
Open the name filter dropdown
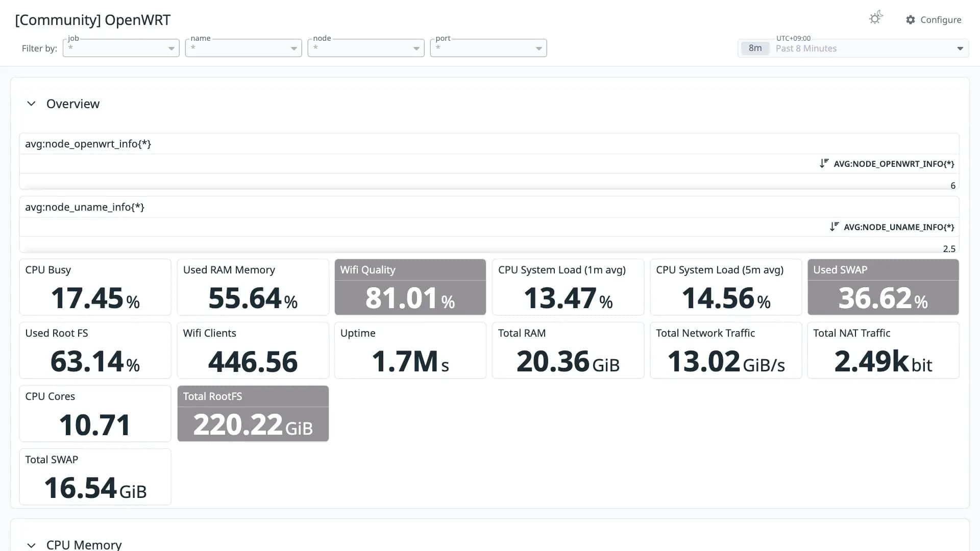click(x=243, y=48)
